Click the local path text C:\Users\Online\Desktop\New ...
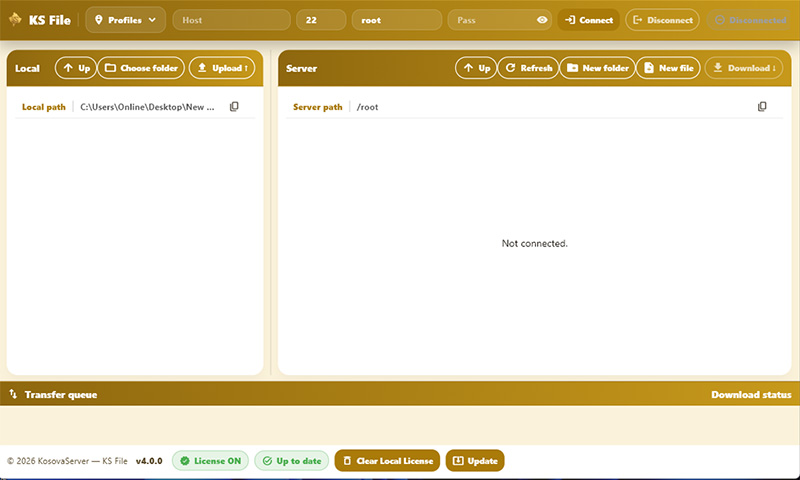Screen dimensions: 800x480 click(147, 107)
